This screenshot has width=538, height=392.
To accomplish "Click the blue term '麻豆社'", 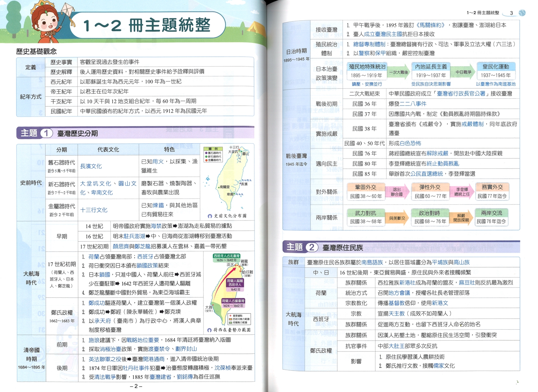I will coord(467,283).
